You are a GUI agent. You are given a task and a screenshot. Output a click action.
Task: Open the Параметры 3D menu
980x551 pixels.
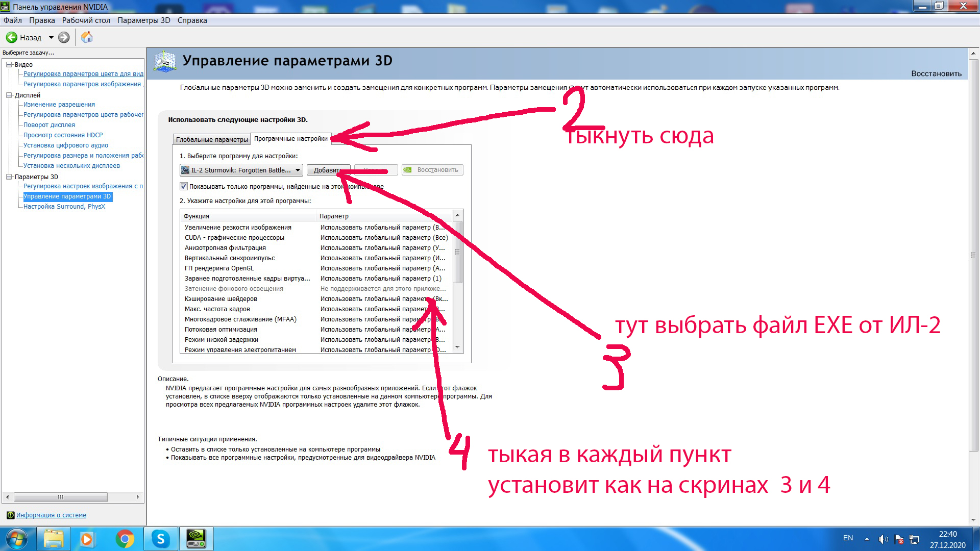pyautogui.click(x=143, y=20)
